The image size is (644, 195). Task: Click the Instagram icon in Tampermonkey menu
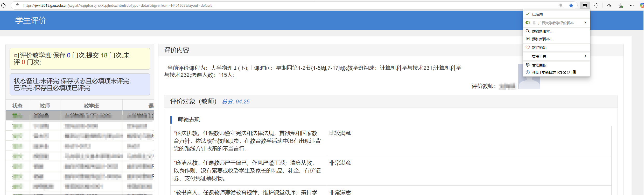pyautogui.click(x=569, y=72)
